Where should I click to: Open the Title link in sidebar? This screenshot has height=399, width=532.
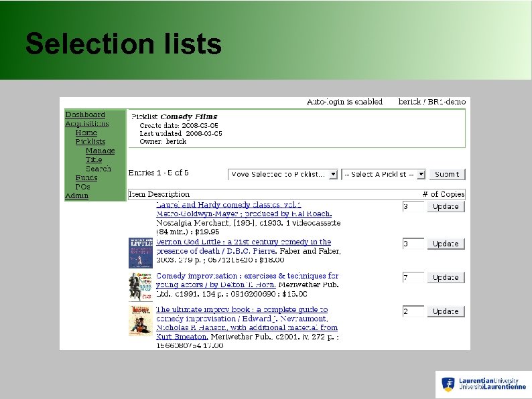[94, 160]
